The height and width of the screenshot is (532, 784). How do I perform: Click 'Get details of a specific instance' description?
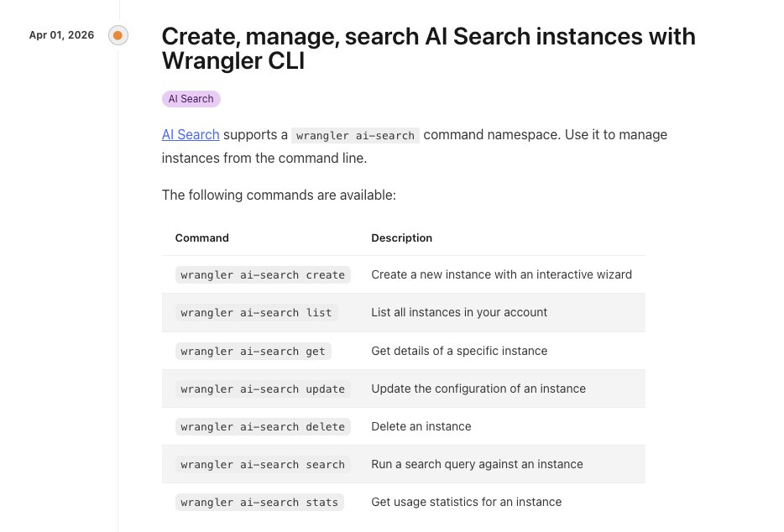click(459, 351)
